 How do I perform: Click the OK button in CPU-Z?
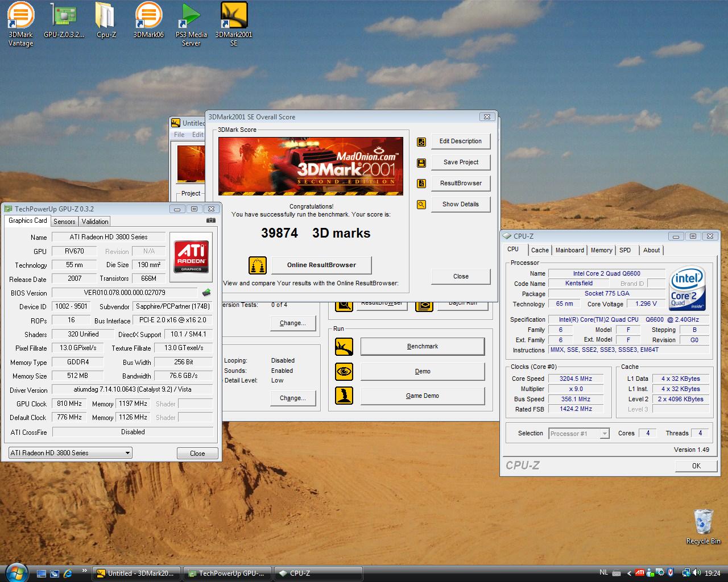point(696,466)
